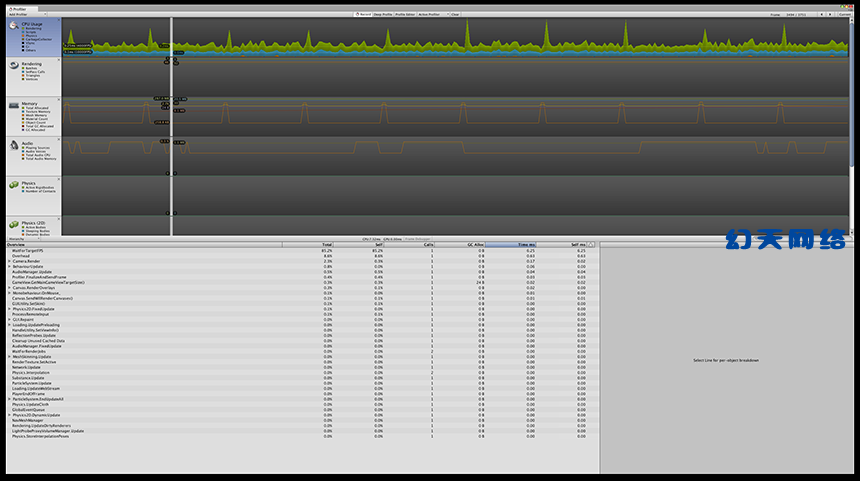The height and width of the screenshot is (481, 860).
Task: Expand the Physics2D.DynamicUpdate row
Action: (9, 415)
